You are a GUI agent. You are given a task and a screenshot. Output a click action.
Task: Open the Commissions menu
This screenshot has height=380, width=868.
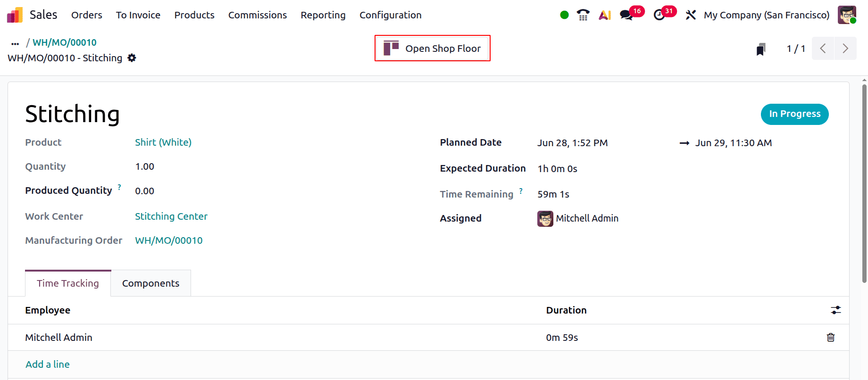(x=258, y=15)
